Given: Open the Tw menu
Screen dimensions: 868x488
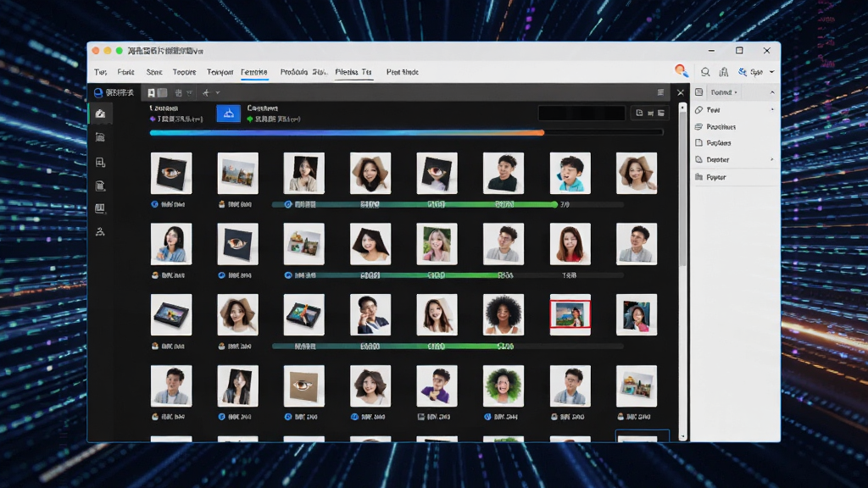Looking at the screenshot, I should 100,72.
